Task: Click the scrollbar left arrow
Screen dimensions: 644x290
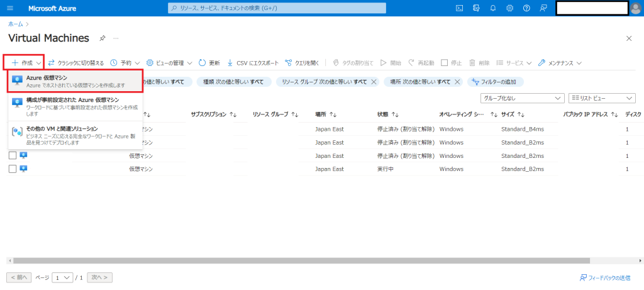Action: point(9,260)
